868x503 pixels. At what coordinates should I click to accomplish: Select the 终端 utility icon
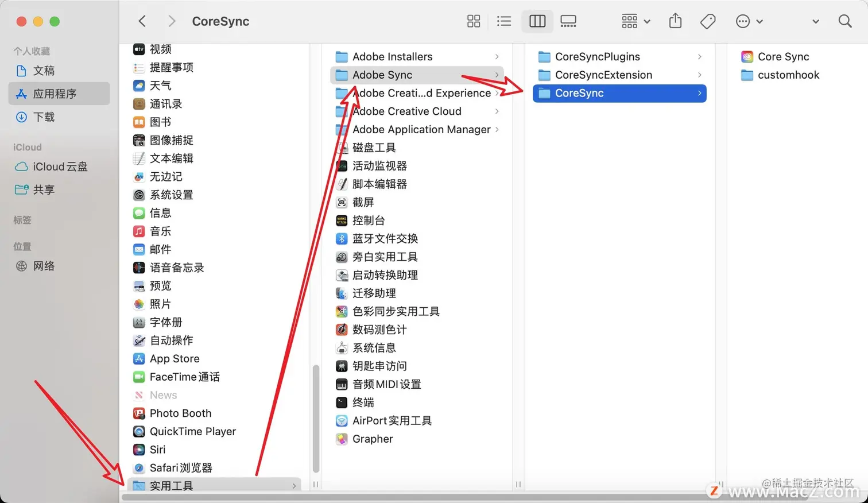(342, 403)
